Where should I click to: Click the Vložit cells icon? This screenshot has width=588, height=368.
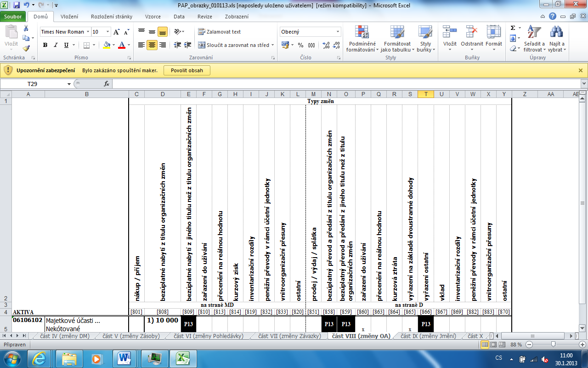tap(449, 32)
